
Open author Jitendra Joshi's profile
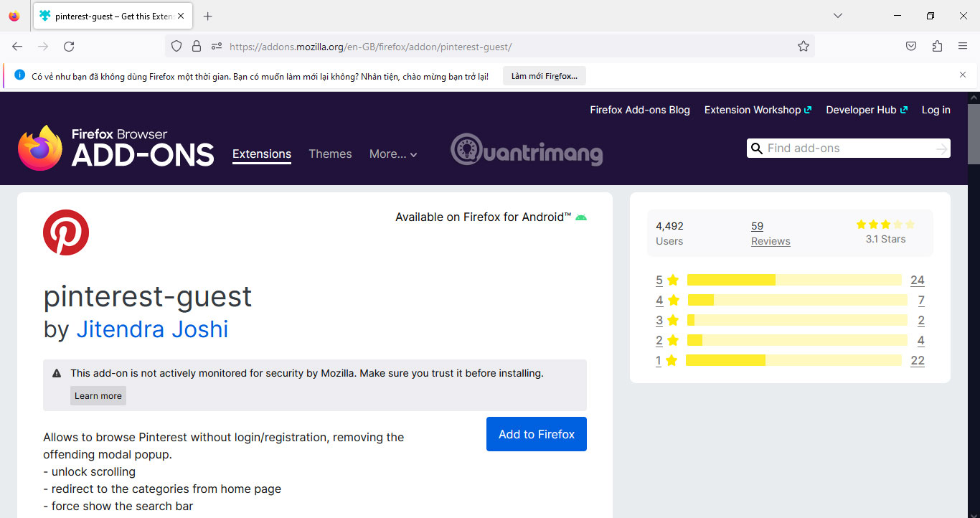[152, 329]
